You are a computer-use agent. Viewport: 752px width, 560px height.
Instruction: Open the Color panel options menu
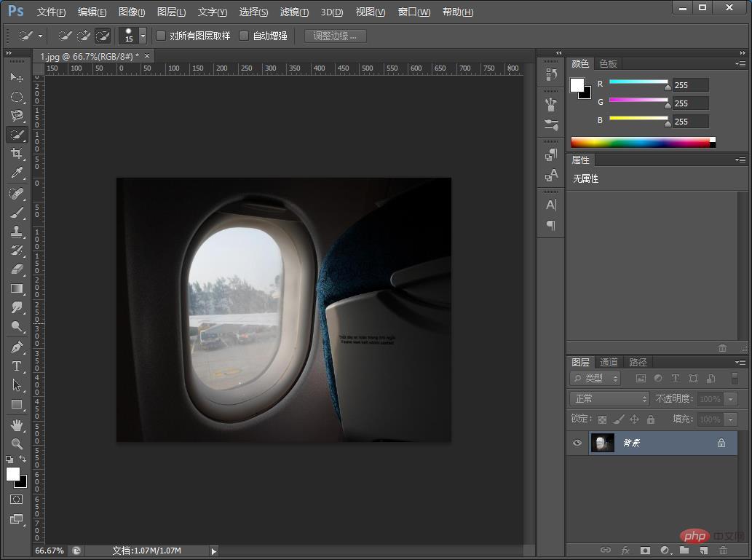(740, 63)
